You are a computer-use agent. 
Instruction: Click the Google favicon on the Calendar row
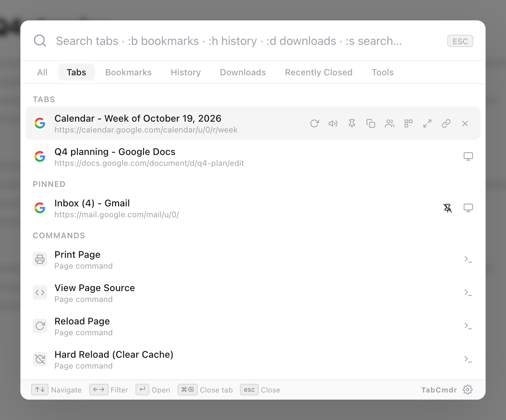(40, 123)
